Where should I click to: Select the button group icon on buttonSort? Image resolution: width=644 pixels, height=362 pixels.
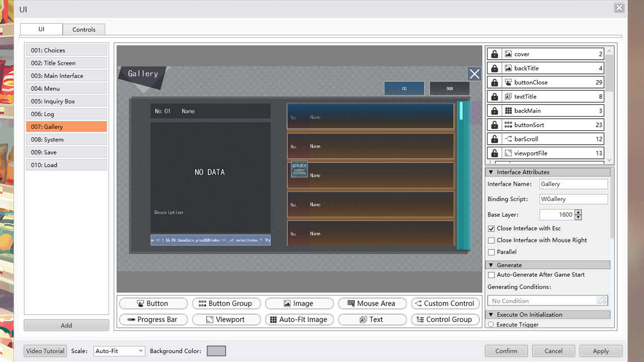click(x=508, y=124)
